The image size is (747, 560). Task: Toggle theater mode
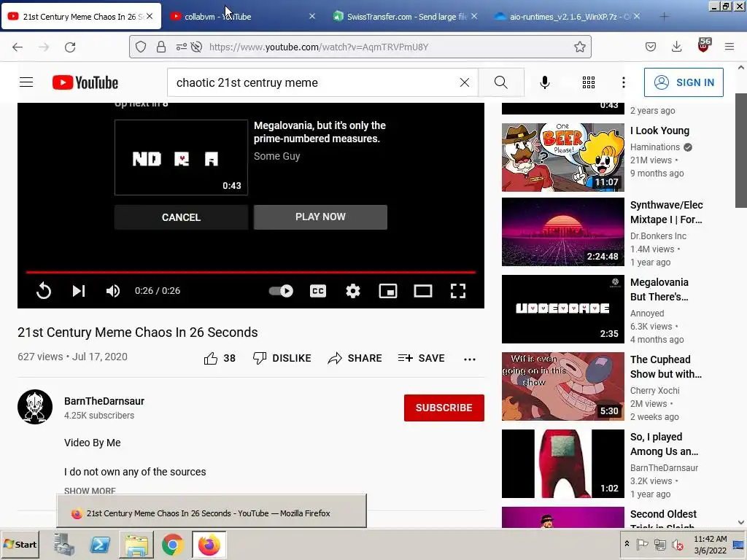pos(423,290)
